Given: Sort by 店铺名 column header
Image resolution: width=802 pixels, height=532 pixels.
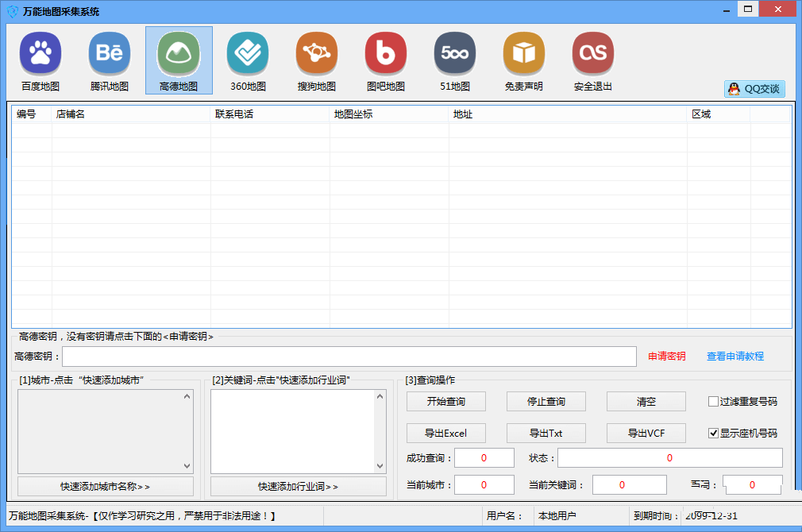Looking at the screenshot, I should [x=131, y=114].
